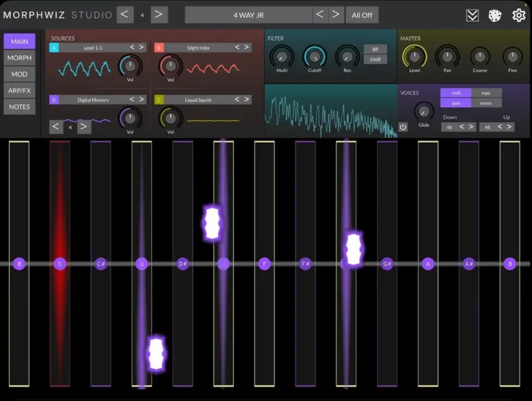Play the A# note marker
Viewport: 532px width, 401px height.
coord(469,264)
